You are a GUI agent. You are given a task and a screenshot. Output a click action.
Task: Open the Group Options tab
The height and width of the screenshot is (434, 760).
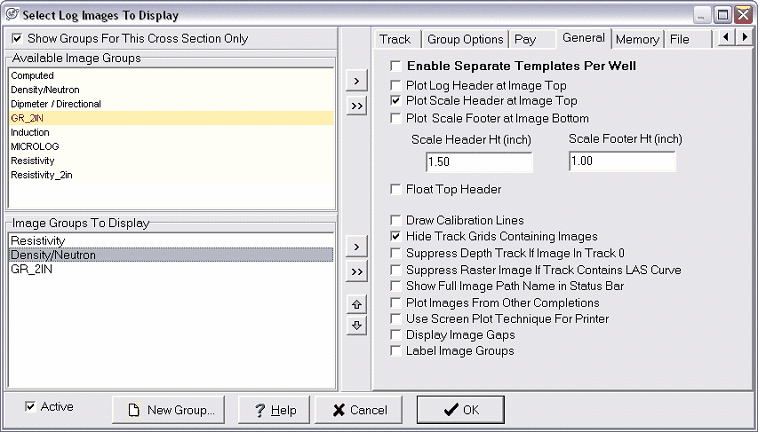465,39
